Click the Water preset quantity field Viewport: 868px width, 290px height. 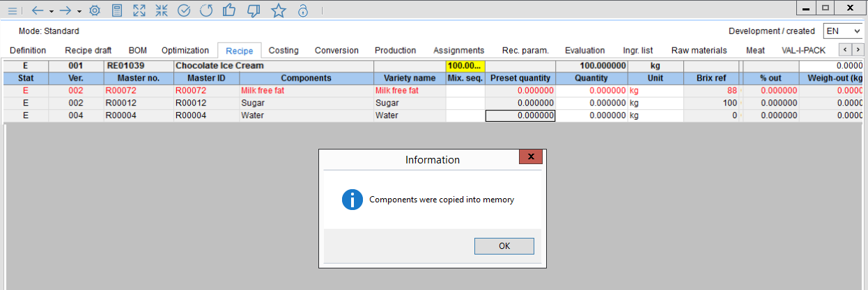(x=520, y=115)
